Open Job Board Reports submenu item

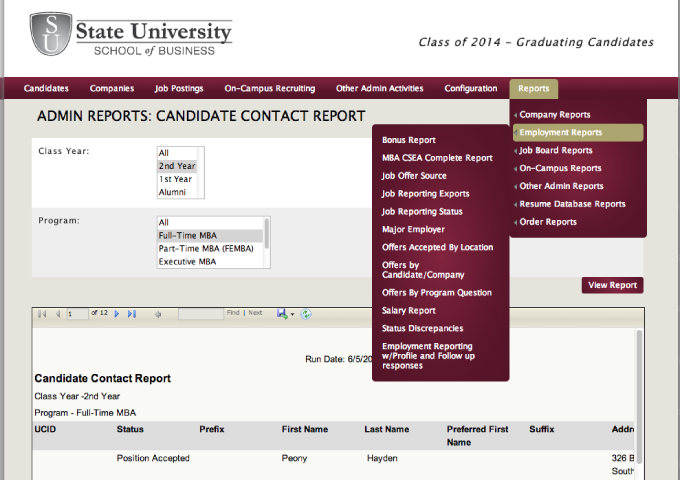tap(556, 150)
